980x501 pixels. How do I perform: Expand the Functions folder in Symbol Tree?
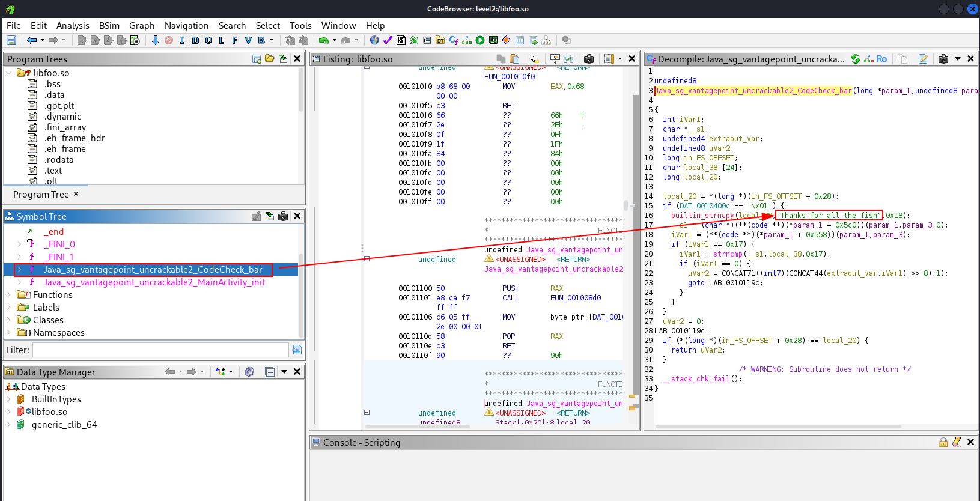click(9, 295)
